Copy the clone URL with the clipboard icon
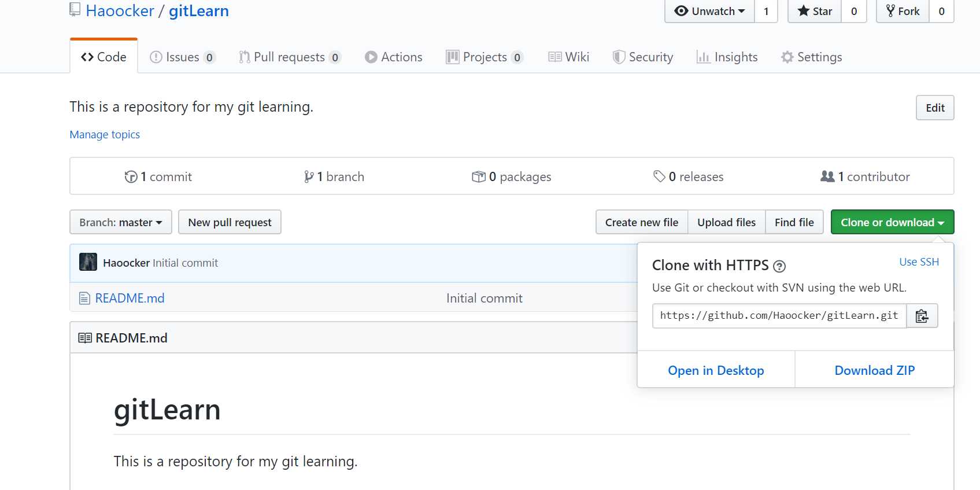Screen dimensions: 980x490 click(922, 316)
